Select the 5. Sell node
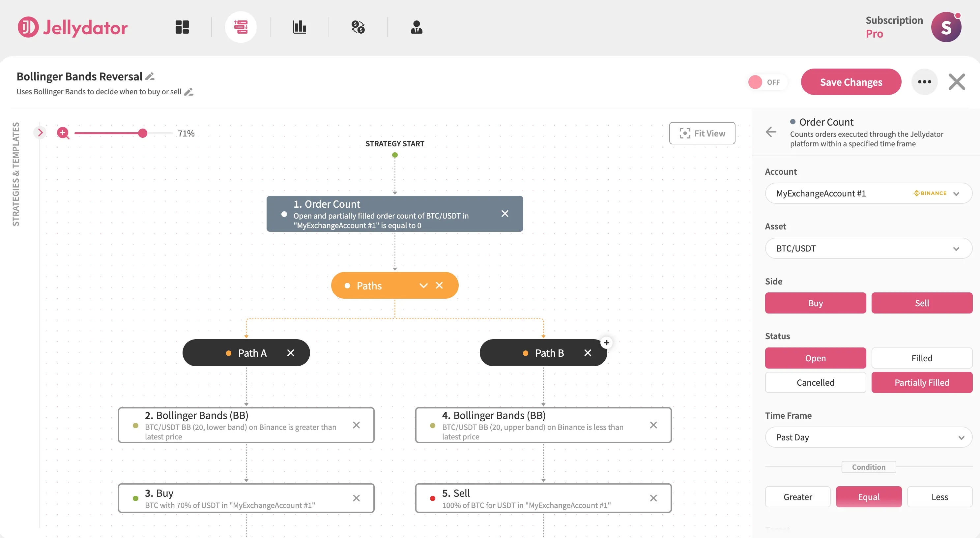The height and width of the screenshot is (538, 980). click(x=543, y=498)
